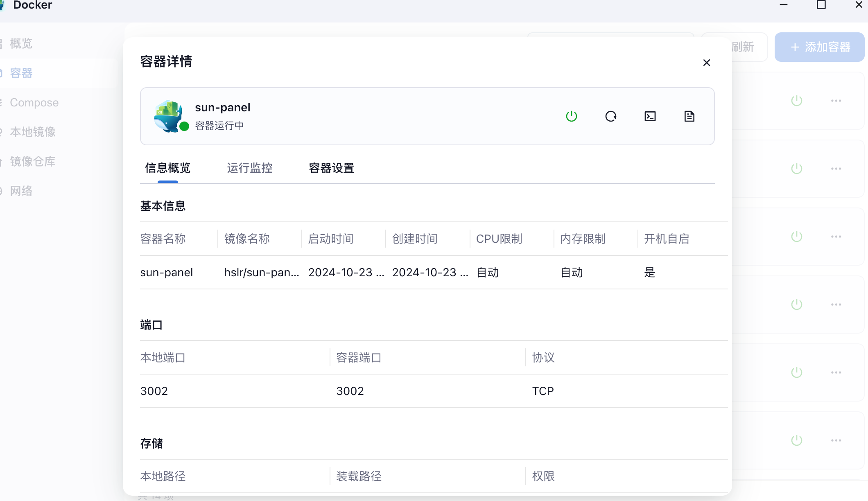Open 本地镜像 in the sidebar
The width and height of the screenshot is (868, 501).
click(32, 132)
